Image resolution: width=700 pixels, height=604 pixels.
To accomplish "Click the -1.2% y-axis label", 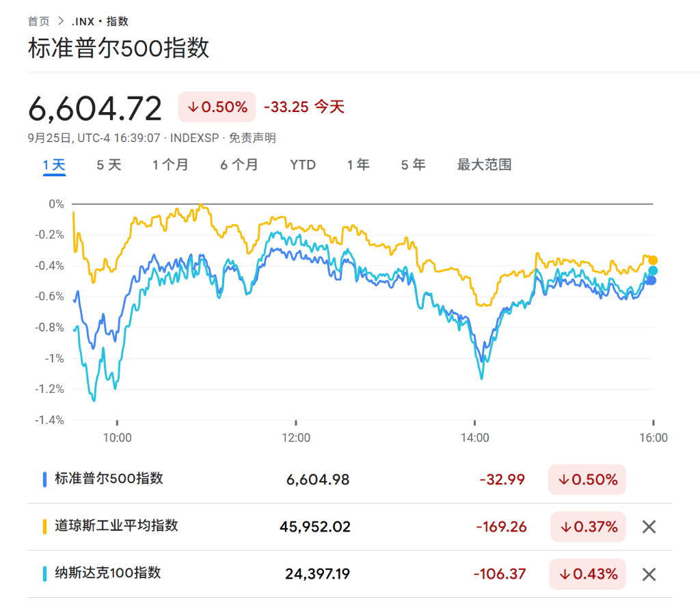I will [x=49, y=389].
